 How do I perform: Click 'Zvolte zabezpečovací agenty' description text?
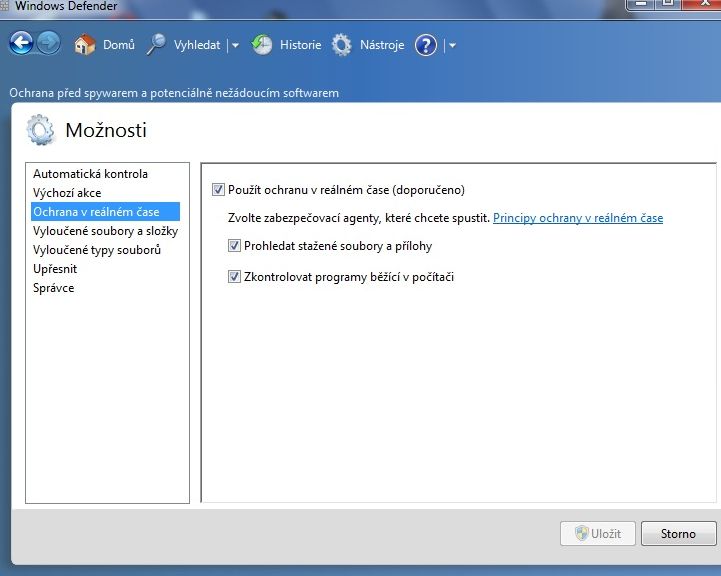pyautogui.click(x=359, y=218)
